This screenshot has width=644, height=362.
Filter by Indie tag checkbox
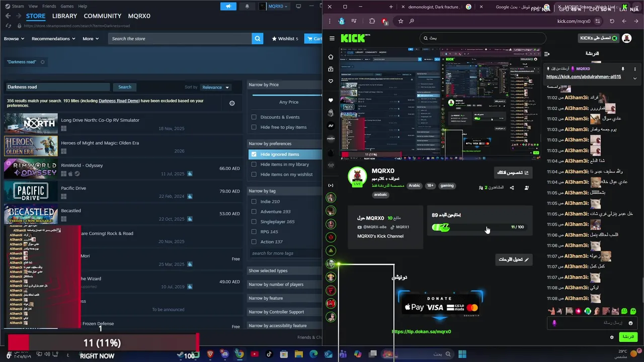(254, 202)
